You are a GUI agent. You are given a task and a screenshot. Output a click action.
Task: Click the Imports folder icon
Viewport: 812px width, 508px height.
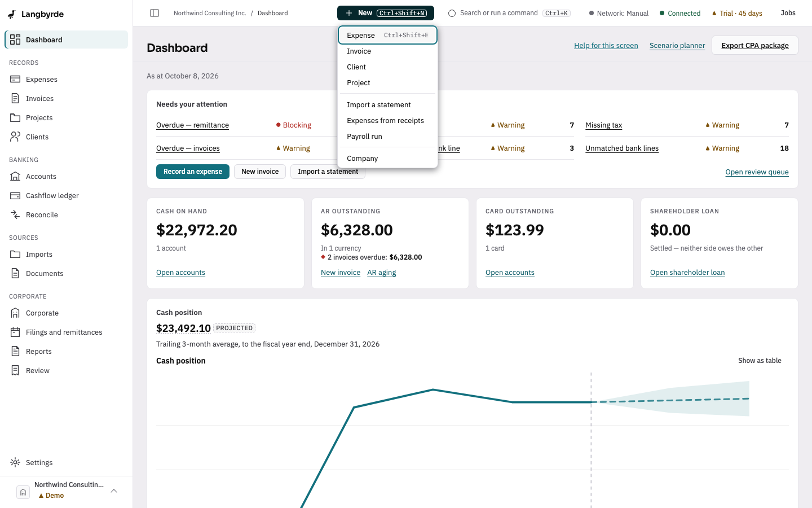click(x=15, y=254)
